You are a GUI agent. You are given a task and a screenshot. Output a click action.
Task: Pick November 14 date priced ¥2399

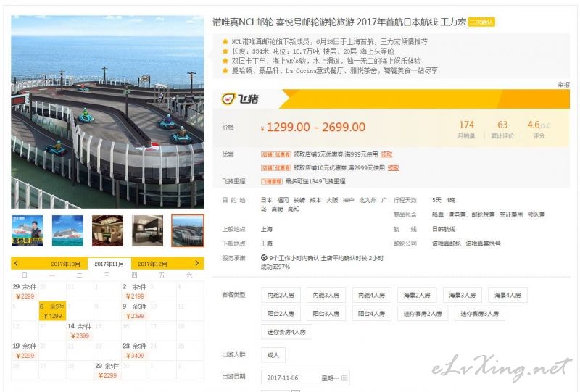pos(80,330)
